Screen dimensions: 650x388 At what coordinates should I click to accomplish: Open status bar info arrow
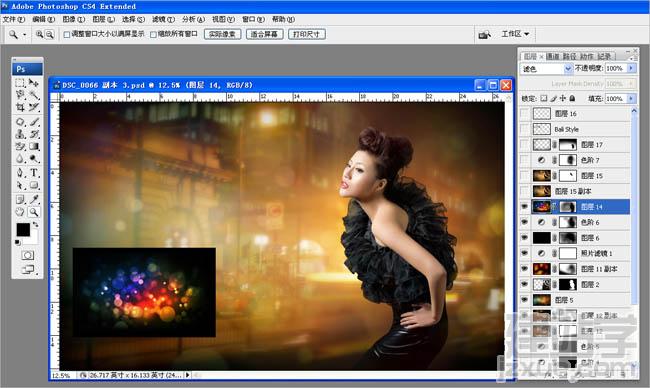(x=187, y=375)
